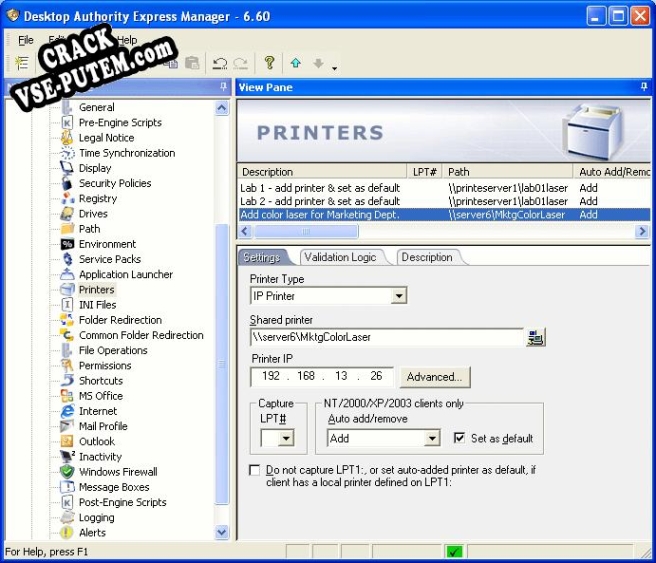
Task: Open Inactivity settings
Action: [x=100, y=457]
